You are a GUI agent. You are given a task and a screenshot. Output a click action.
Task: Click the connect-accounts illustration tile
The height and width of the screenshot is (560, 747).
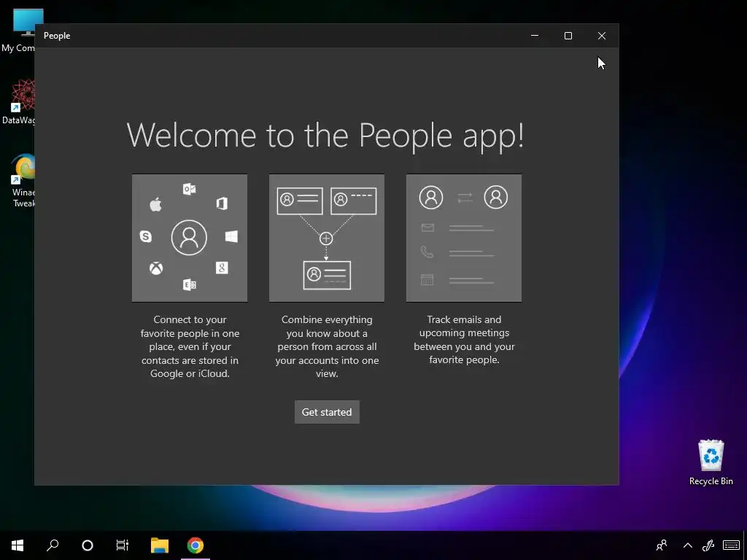pyautogui.click(x=190, y=238)
